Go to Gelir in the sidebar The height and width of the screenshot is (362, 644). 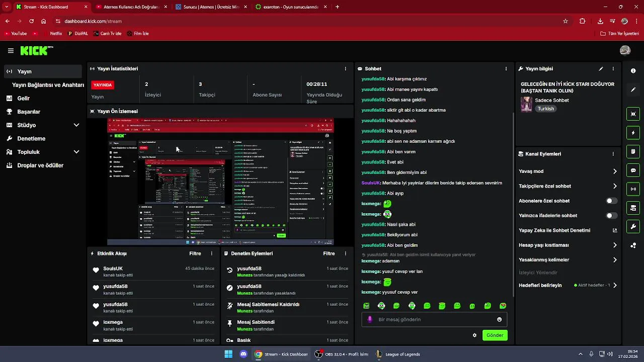click(x=43, y=99)
